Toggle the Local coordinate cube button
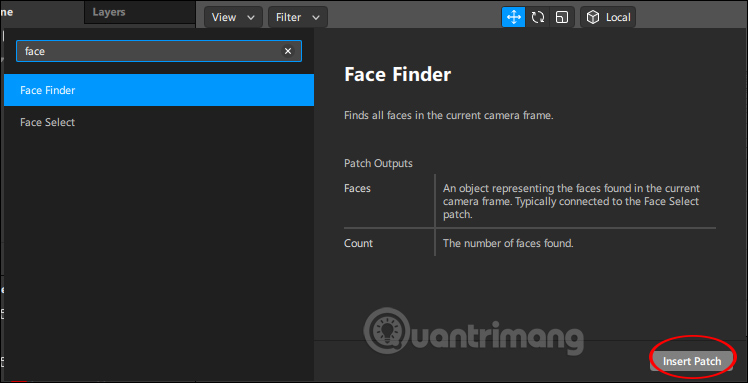The image size is (748, 383). coord(608,18)
